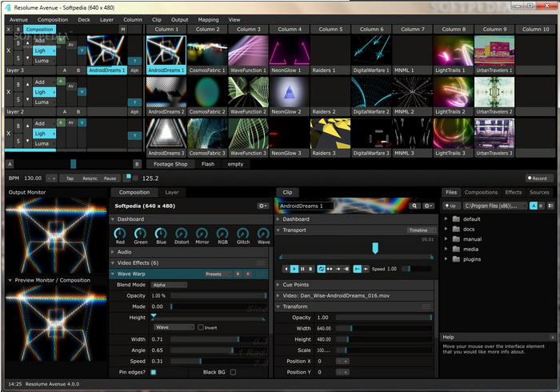
Task: Click the BPM Pause button
Action: click(110, 178)
